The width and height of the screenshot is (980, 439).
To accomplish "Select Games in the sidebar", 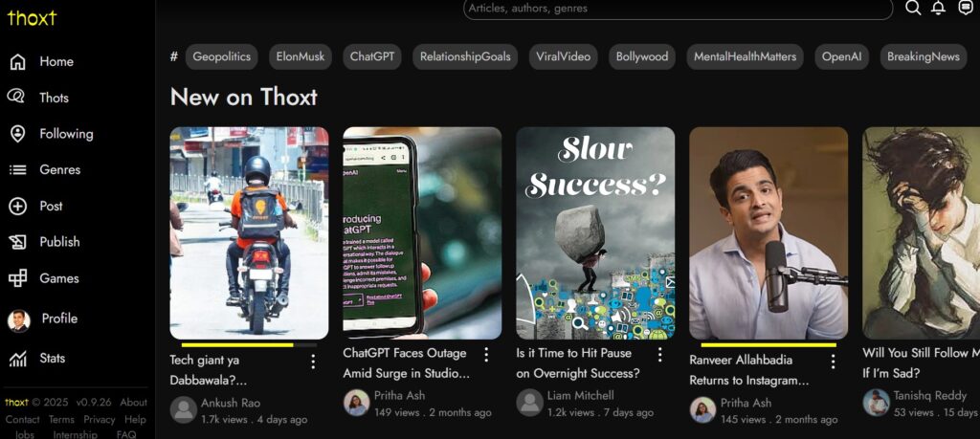I will click(x=59, y=278).
